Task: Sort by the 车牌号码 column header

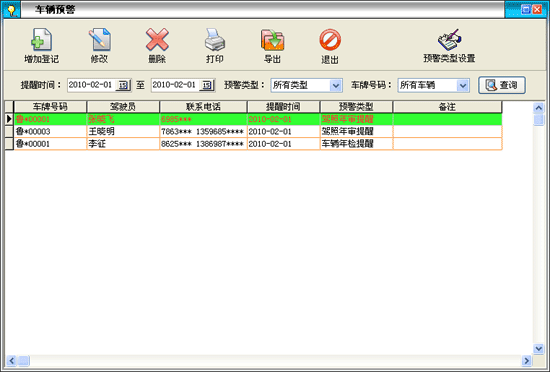Action: 50,107
